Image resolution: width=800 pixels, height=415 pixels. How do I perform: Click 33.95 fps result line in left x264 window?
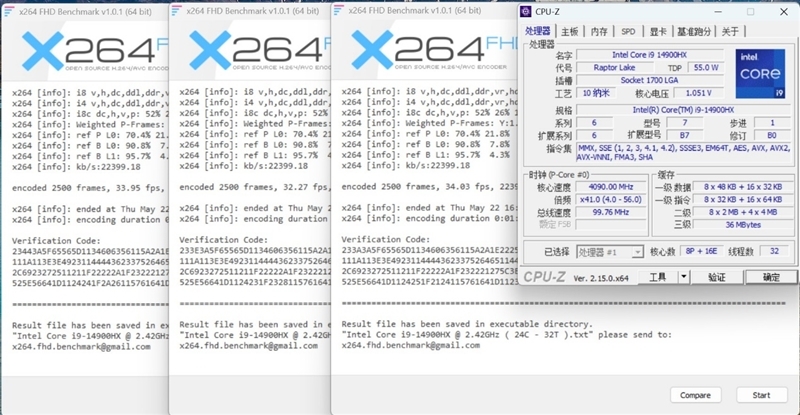click(89, 188)
